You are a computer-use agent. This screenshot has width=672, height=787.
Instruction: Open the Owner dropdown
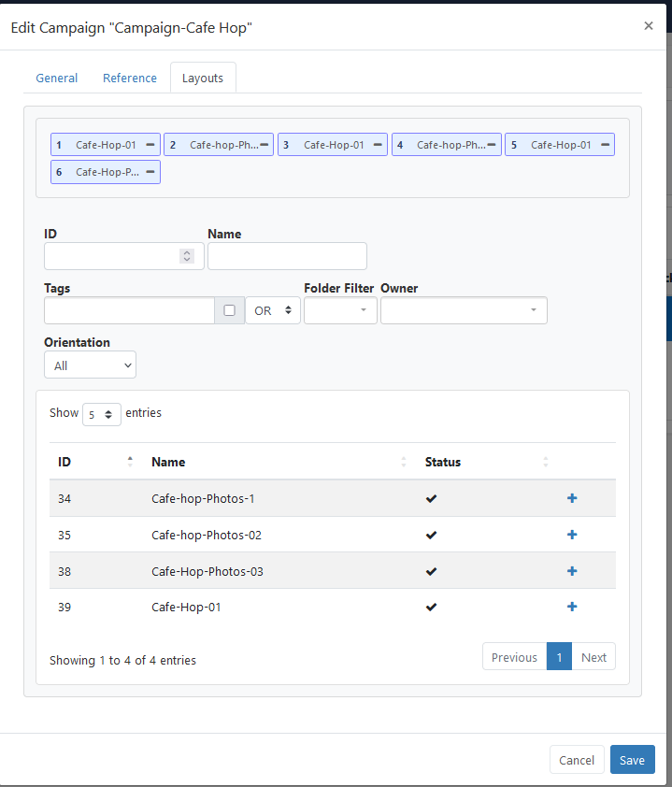(x=464, y=310)
